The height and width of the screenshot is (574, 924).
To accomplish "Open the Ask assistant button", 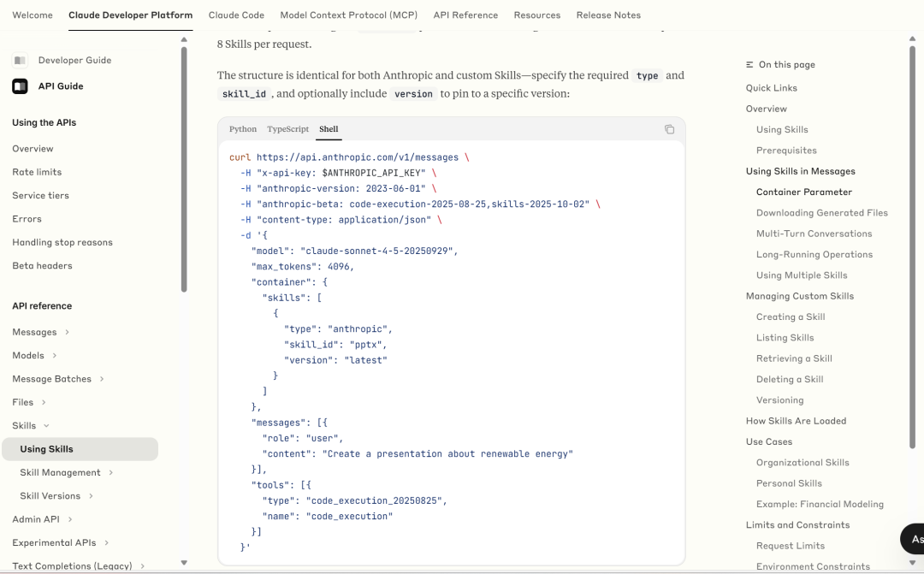I will (x=913, y=539).
